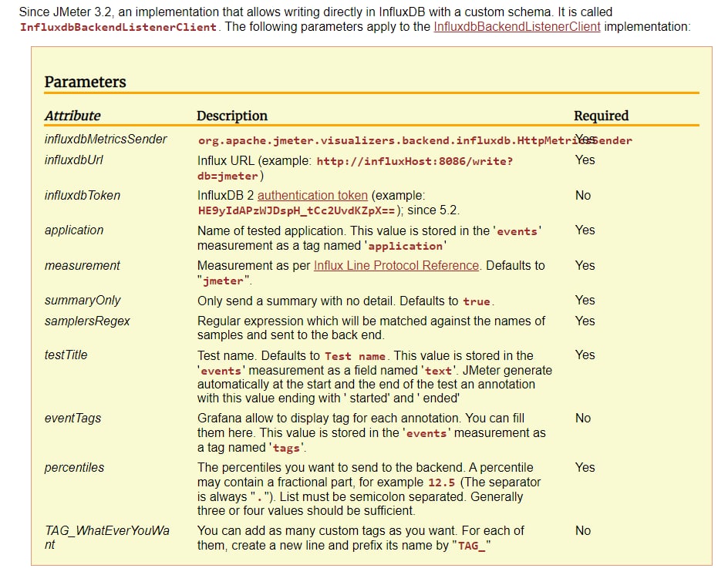
Task: Click 'No' in the eventTags row
Action: [583, 418]
